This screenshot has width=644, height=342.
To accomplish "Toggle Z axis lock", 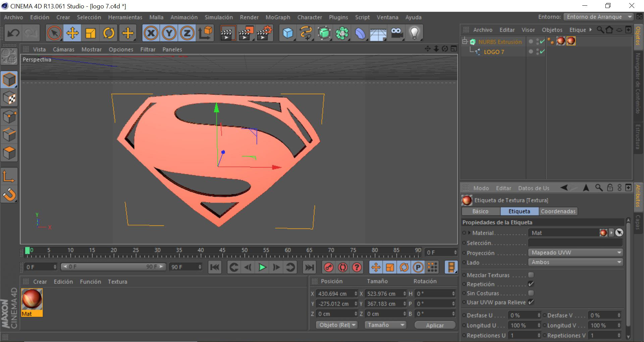I will click(x=187, y=33).
